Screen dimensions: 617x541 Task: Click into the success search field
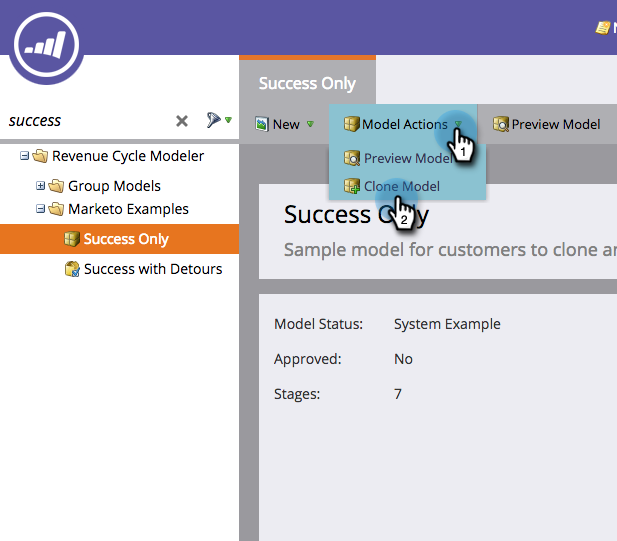coord(89,121)
